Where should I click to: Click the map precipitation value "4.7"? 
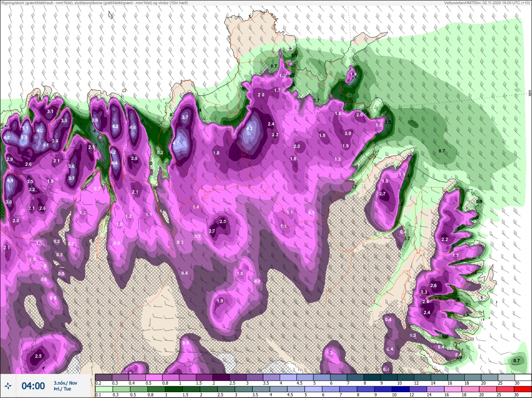coord(176,143)
